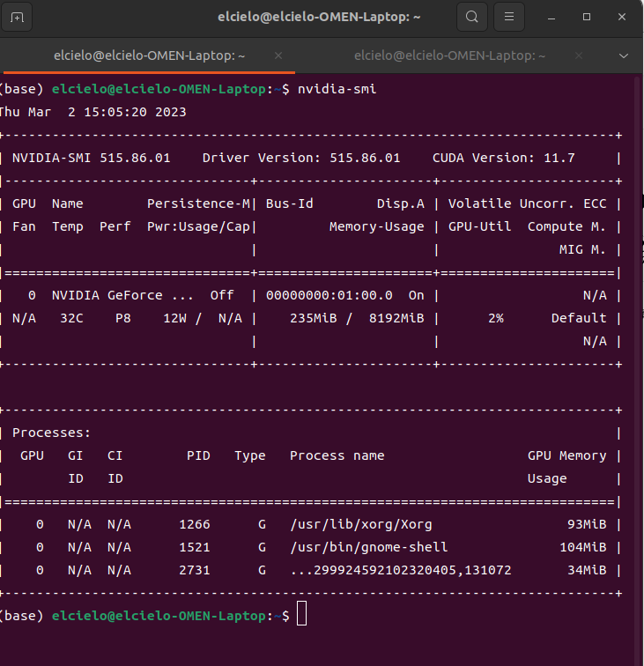Click the 32C temperature value
644x666 pixels.
71,319
